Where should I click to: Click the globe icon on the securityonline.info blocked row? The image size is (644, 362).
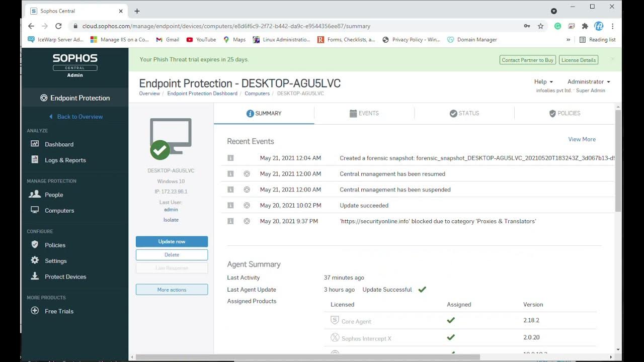(247, 221)
